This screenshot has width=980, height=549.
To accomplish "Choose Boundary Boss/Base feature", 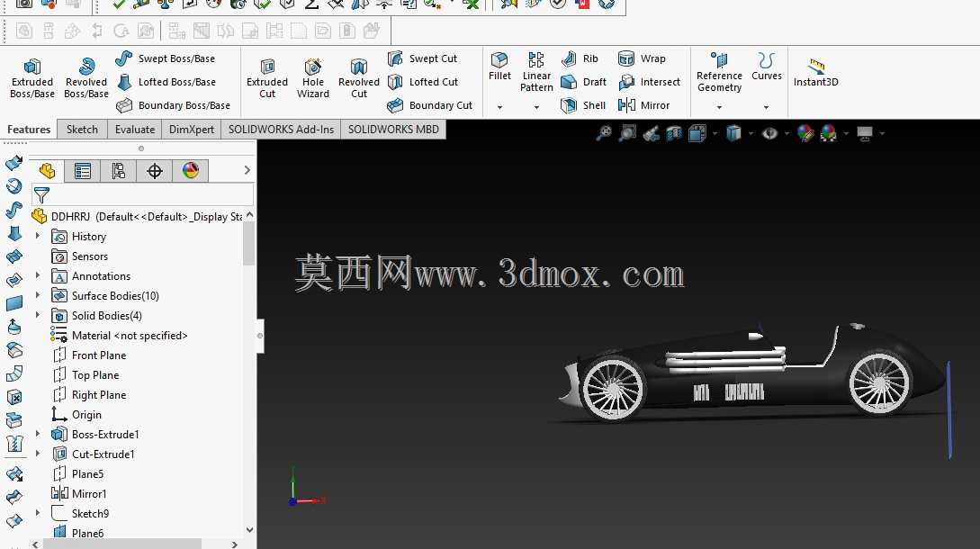I will [173, 105].
